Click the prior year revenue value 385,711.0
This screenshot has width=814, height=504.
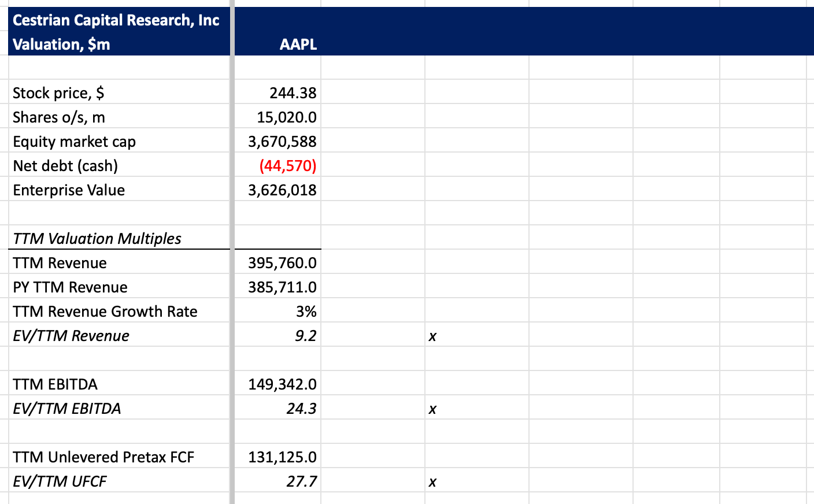[x=282, y=287]
